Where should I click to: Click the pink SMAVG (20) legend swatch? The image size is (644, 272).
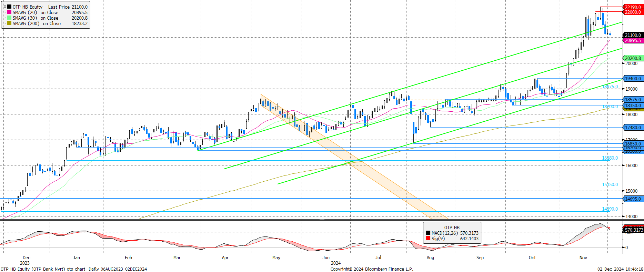tap(9, 12)
